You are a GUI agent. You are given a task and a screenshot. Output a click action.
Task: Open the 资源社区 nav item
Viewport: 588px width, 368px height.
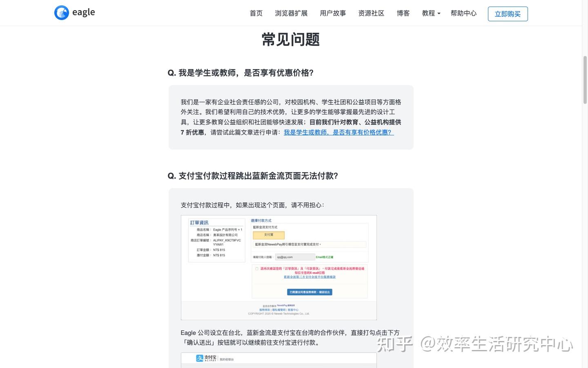[x=371, y=13]
